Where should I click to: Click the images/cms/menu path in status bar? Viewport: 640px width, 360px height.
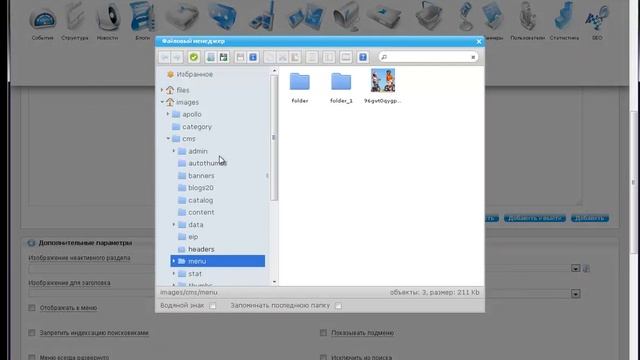click(189, 293)
